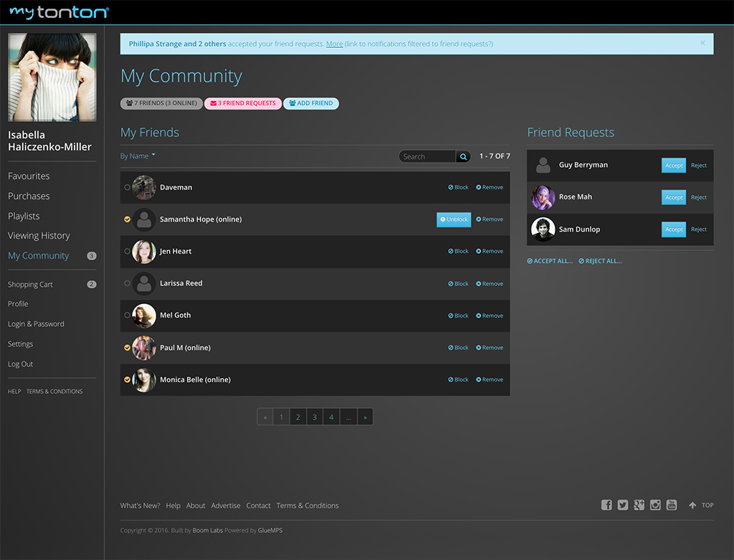This screenshot has height=560, width=734.
Task: Open the Twitter social icon
Action: (x=623, y=505)
